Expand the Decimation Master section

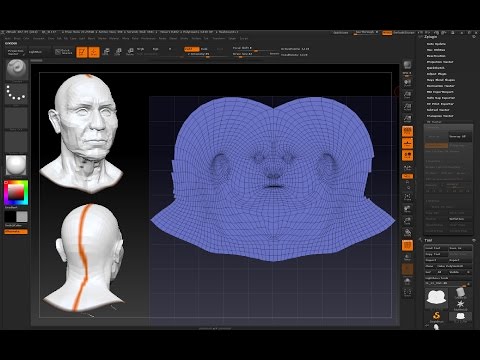(x=441, y=86)
